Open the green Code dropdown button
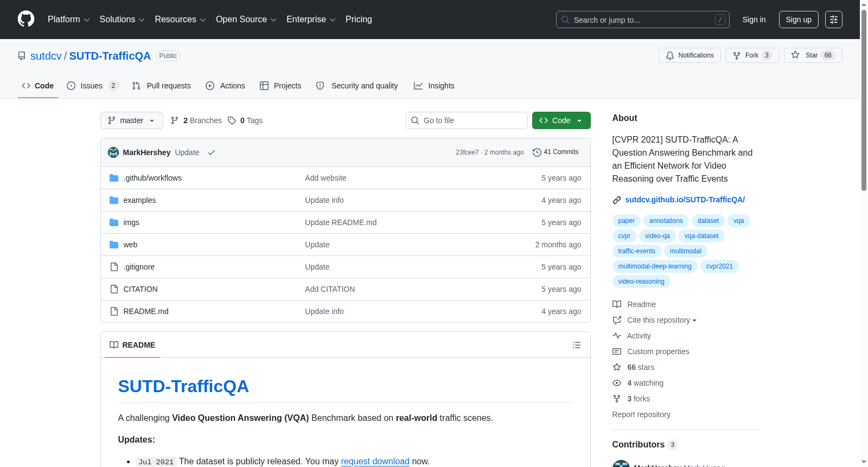 pos(561,120)
